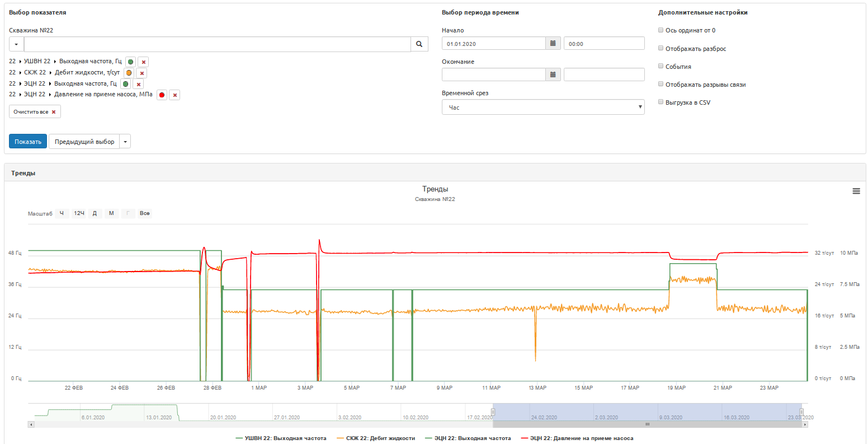Click the start time input field

603,44
